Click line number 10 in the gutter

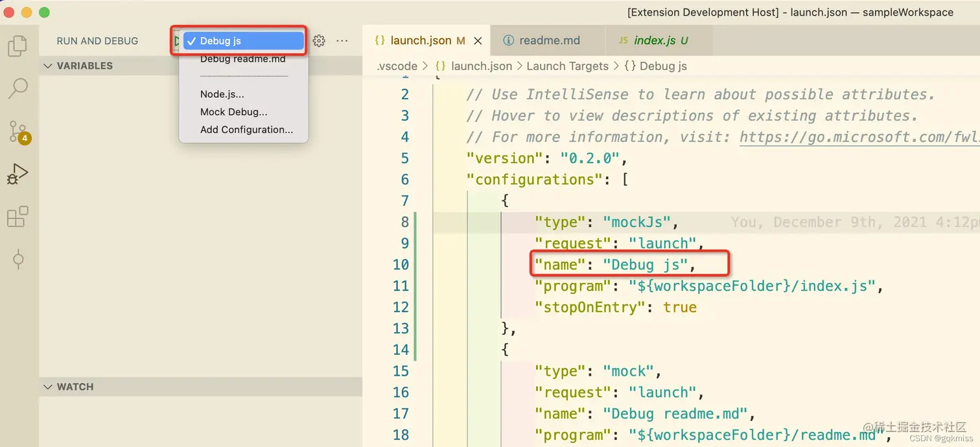click(401, 265)
